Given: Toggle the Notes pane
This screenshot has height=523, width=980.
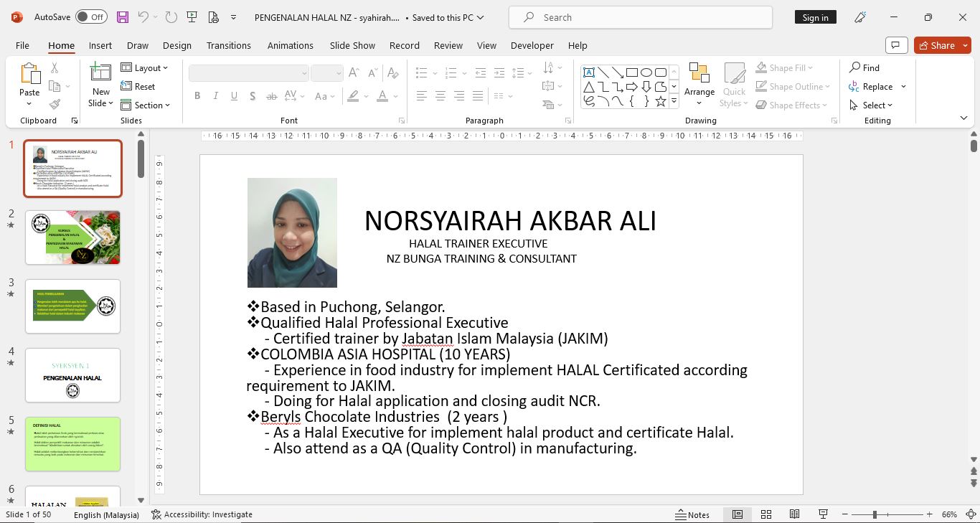Looking at the screenshot, I should [x=692, y=514].
